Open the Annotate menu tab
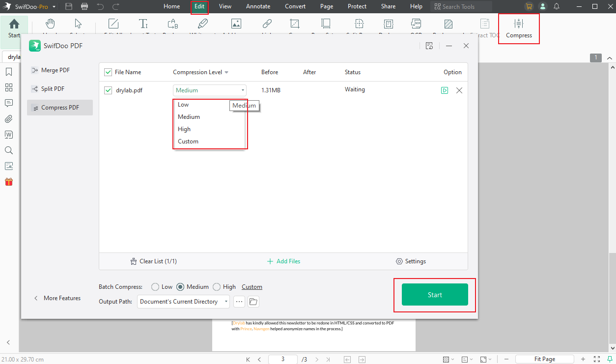616x364 pixels. 258,6
